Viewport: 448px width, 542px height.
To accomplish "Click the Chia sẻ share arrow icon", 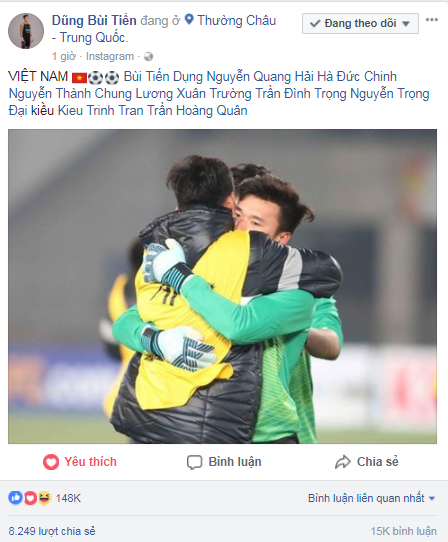I will click(343, 462).
